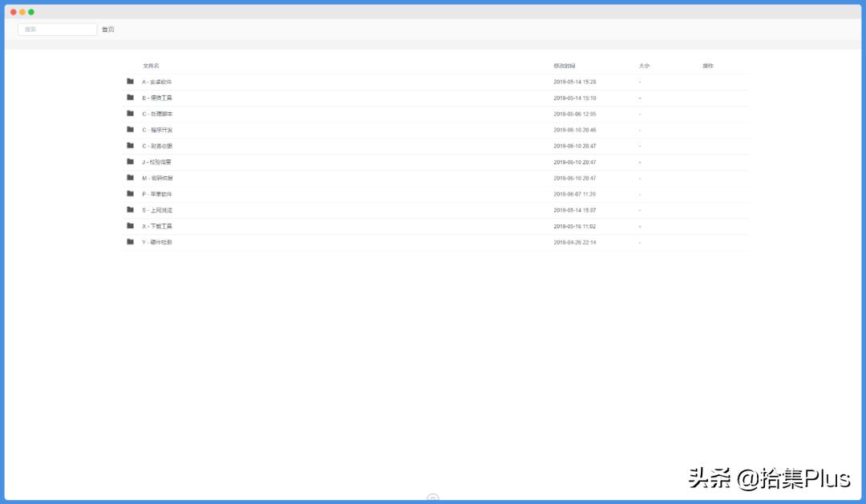Focus the 搜索 search input field
The image size is (866, 504).
pyautogui.click(x=58, y=30)
